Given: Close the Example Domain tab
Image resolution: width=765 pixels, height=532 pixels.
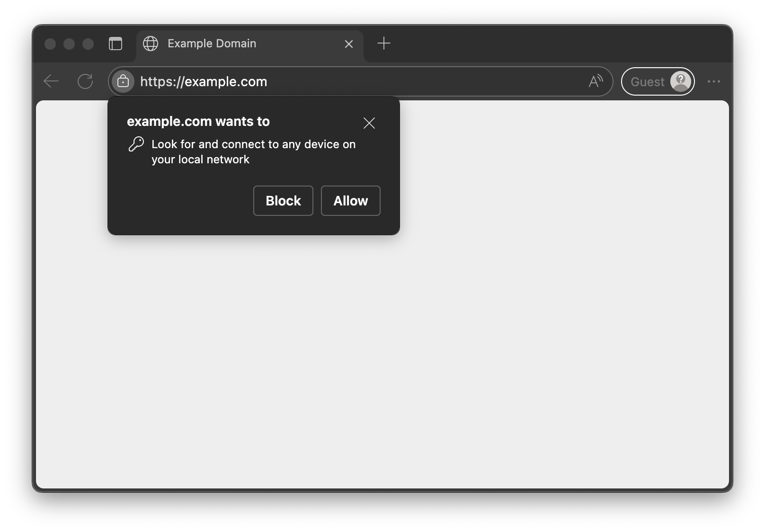Looking at the screenshot, I should tap(349, 44).
